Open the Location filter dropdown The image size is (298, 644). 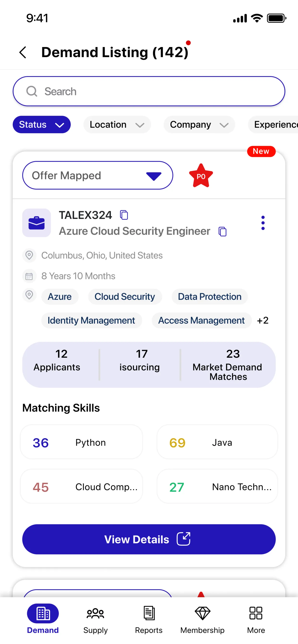pos(117,125)
